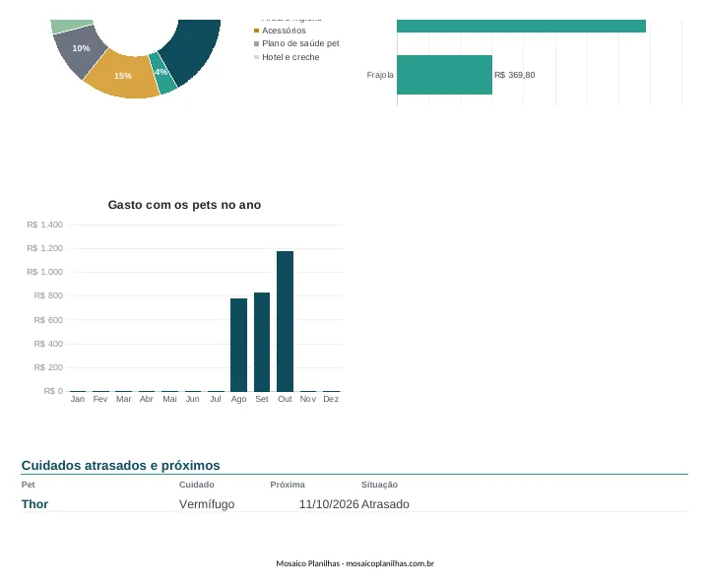Select the 'Vermífugo' care cell

pos(207,504)
